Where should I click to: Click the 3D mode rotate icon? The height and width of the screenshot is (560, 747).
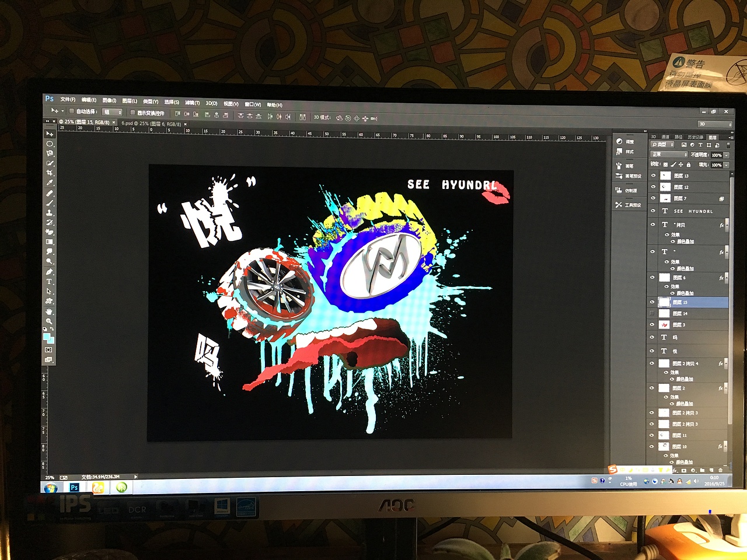point(339,118)
